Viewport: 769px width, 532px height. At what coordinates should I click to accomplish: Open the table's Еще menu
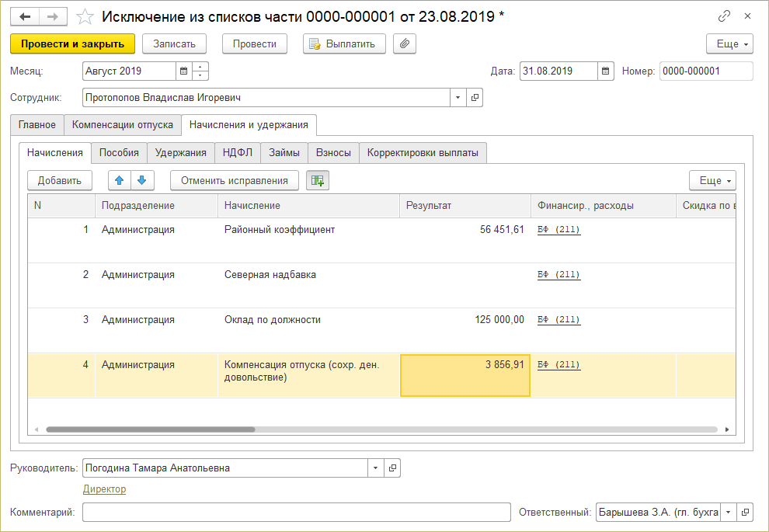[712, 180]
